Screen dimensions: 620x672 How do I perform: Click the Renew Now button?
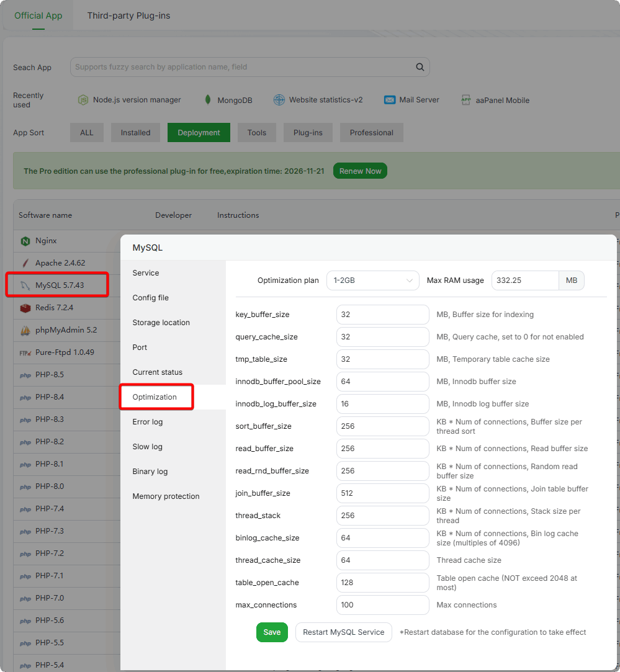tap(360, 171)
